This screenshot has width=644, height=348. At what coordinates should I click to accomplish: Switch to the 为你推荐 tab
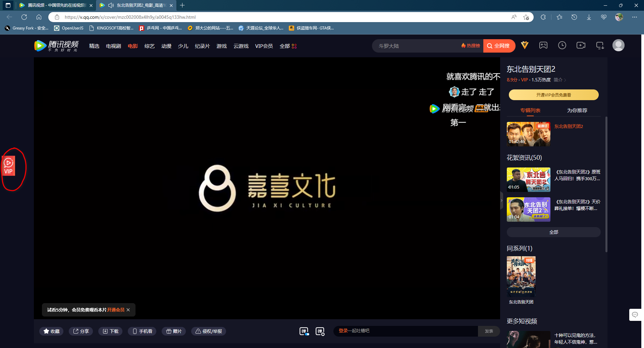pos(577,110)
